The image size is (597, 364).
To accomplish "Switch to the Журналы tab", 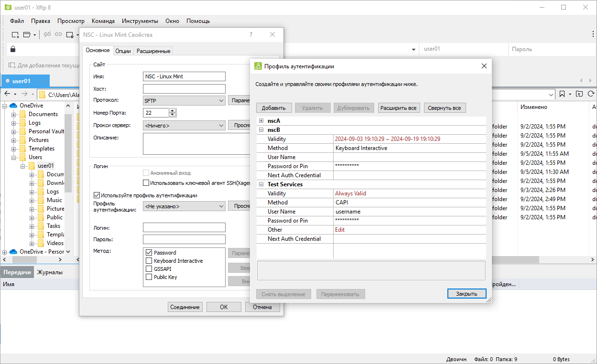I will [x=50, y=272].
